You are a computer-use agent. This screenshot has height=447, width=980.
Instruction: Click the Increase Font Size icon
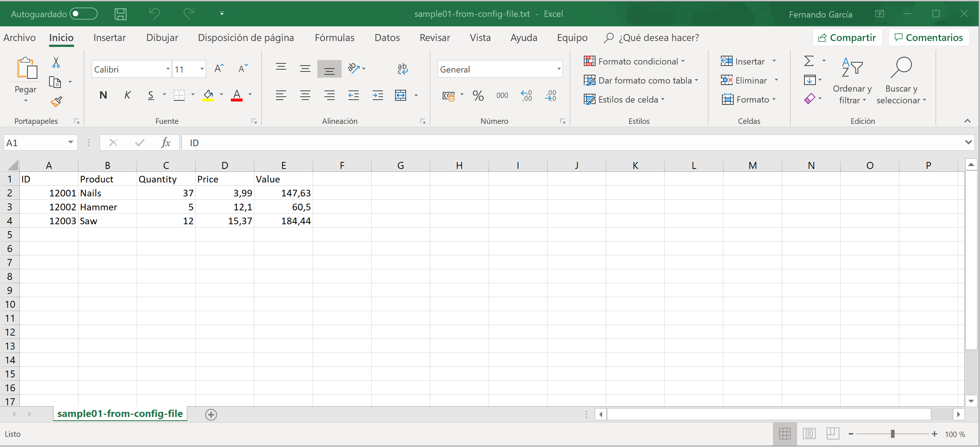(219, 69)
